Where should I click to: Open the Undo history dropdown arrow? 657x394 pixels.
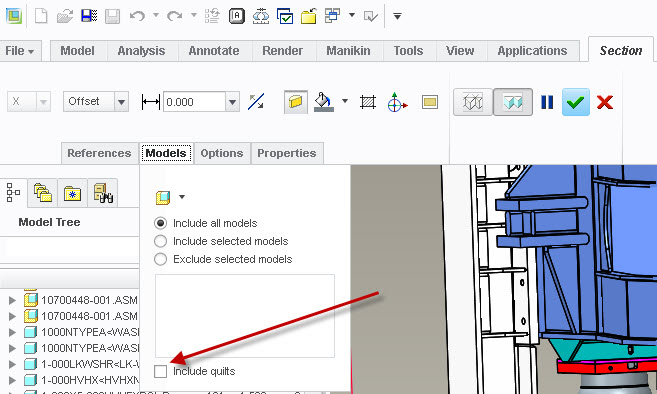(156, 15)
